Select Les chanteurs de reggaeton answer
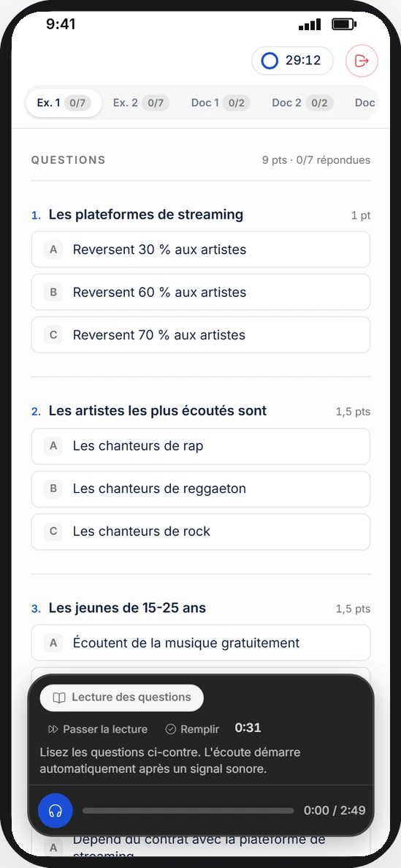This screenshot has width=401, height=868. tap(201, 488)
